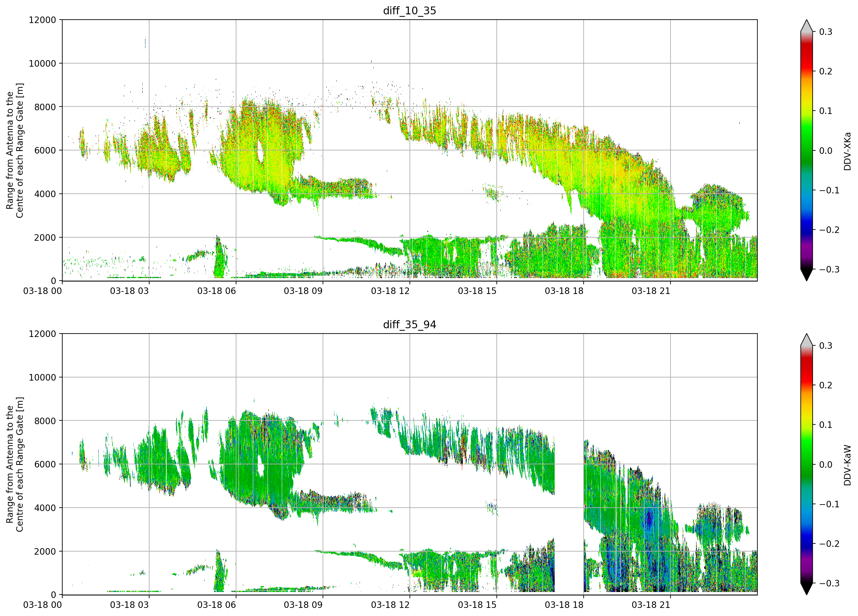Click the 12000 y-tick of diff_35_94 plot

[42, 334]
